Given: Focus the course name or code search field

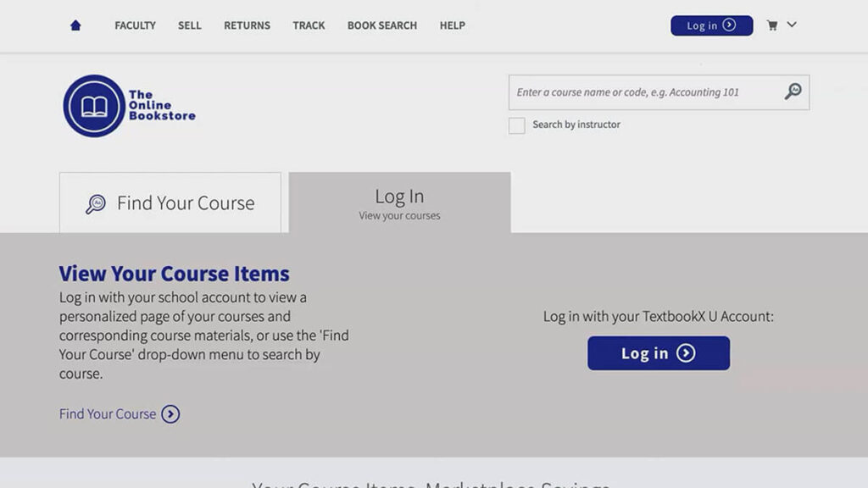Looking at the screenshot, I should coord(644,92).
